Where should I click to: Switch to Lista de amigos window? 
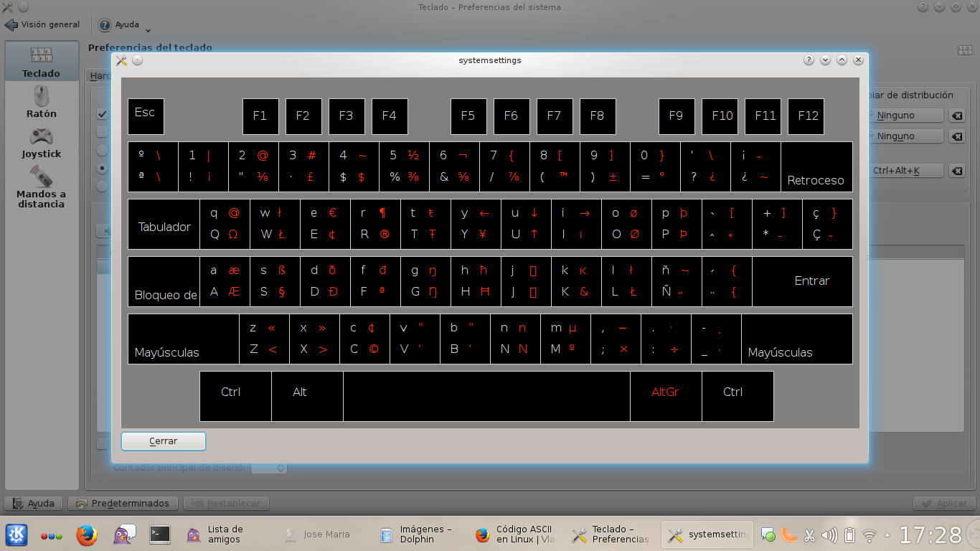226,534
